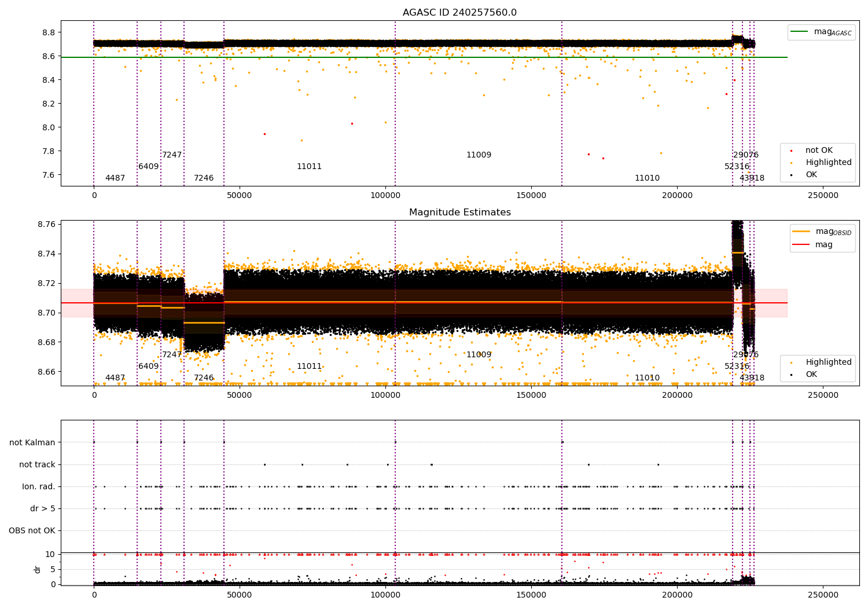Click OBSID label 52316 in the top plot
Image resolution: width=868 pixels, height=608 pixels.
[x=737, y=166]
